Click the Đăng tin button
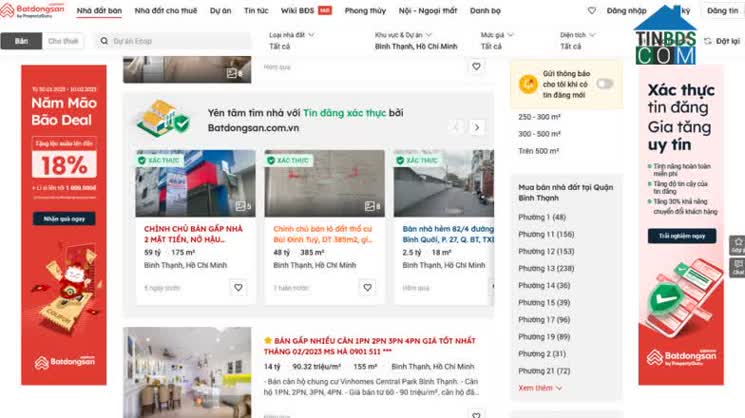Screen dimensions: 745x418 (722, 10)
